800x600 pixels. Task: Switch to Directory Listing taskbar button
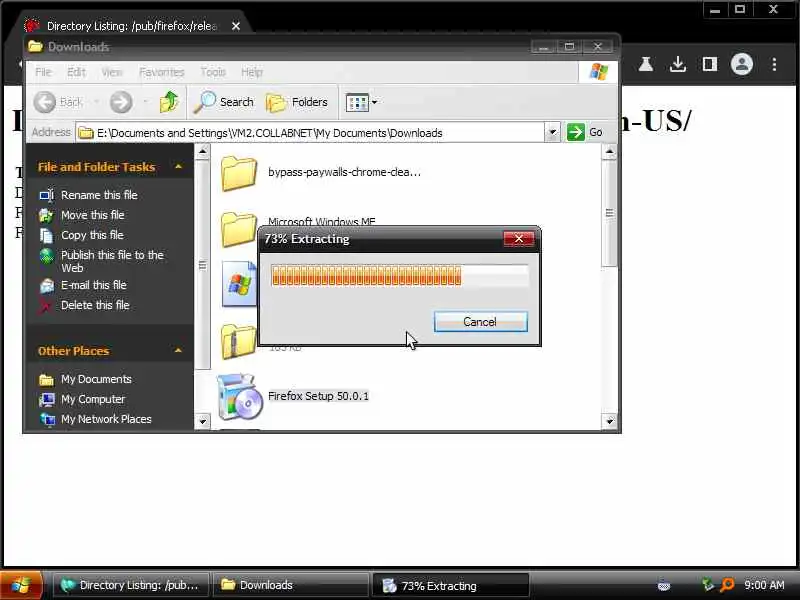(131, 585)
